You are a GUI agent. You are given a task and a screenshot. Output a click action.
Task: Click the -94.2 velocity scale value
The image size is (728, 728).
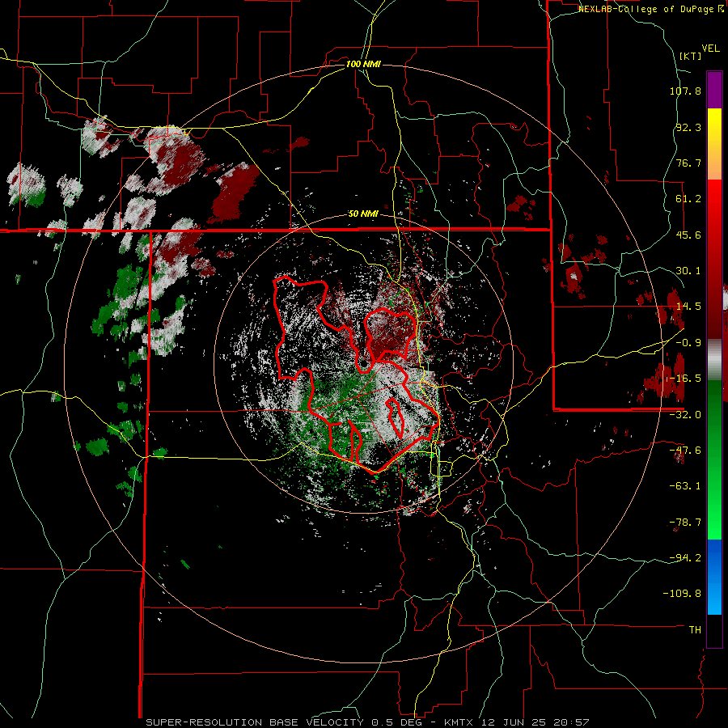point(685,558)
